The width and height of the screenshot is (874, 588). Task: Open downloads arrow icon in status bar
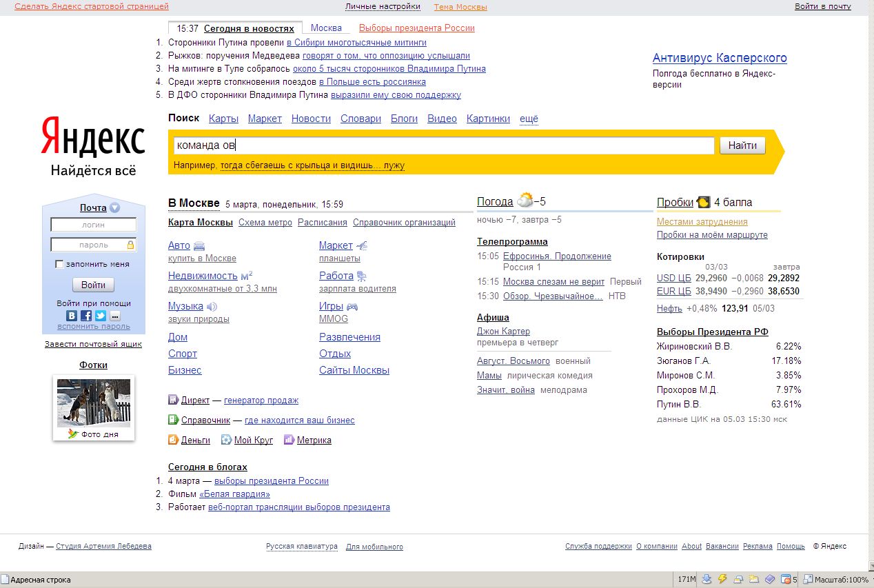[x=707, y=579]
